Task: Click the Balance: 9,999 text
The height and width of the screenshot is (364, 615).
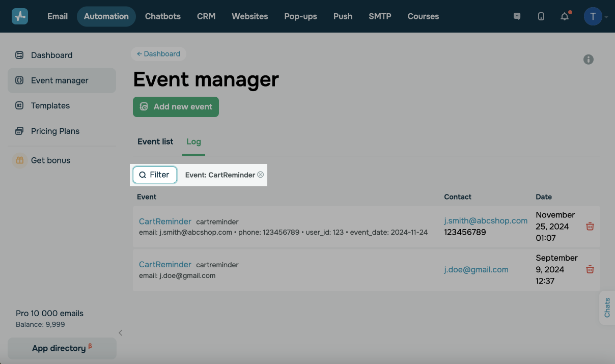Action: [x=40, y=324]
